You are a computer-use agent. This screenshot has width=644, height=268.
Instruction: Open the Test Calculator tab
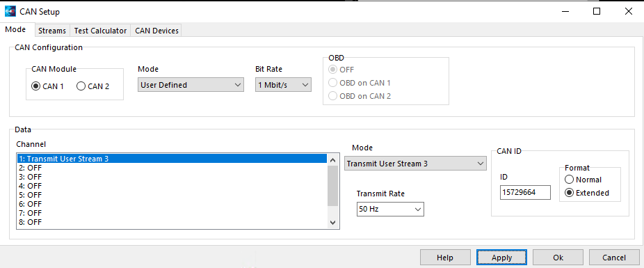pyautogui.click(x=100, y=31)
